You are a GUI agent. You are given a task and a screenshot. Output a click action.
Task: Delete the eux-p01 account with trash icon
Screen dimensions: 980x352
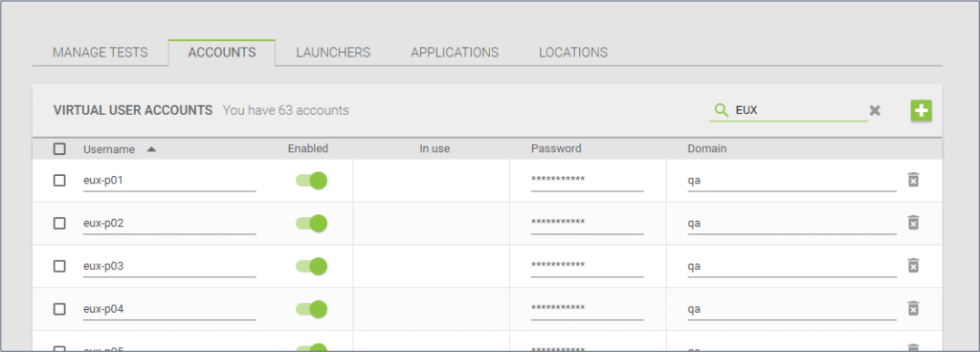click(913, 181)
